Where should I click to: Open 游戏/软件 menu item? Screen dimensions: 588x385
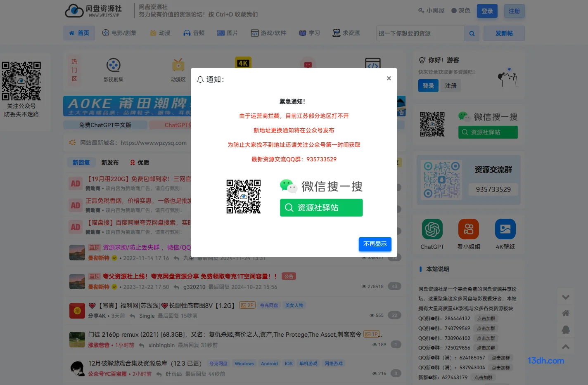pyautogui.click(x=268, y=33)
